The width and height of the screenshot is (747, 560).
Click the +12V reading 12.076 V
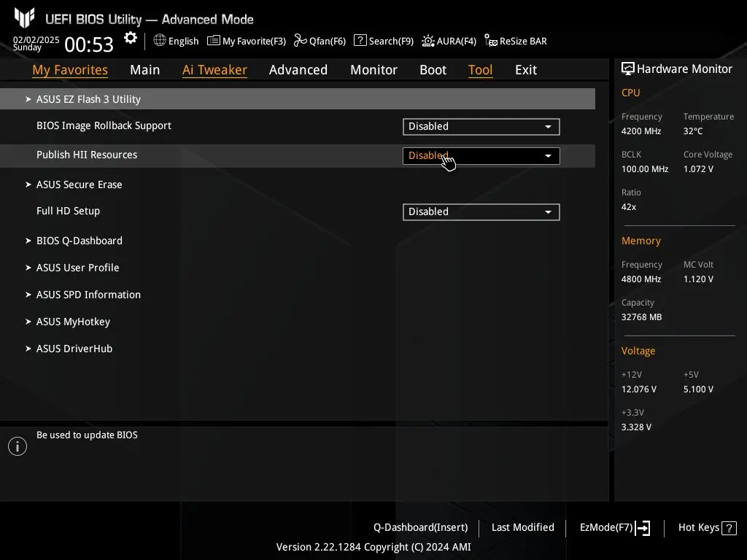pos(639,389)
